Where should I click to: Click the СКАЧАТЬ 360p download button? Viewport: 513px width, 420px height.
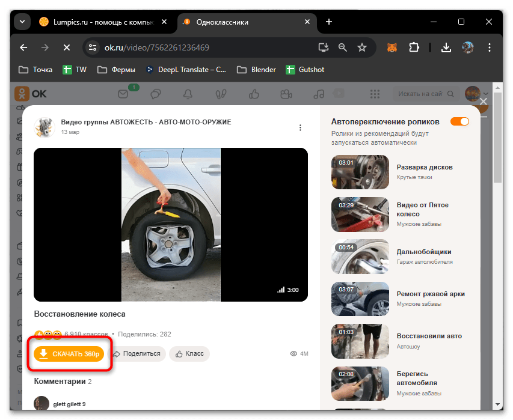[68, 354]
